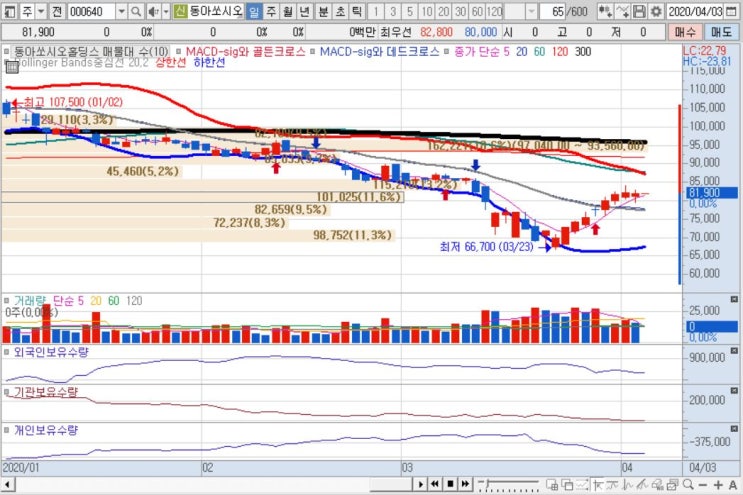The height and width of the screenshot is (495, 743).
Task: Collapse the 외국인보유수량 panel corner button
Action: [x=734, y=351]
